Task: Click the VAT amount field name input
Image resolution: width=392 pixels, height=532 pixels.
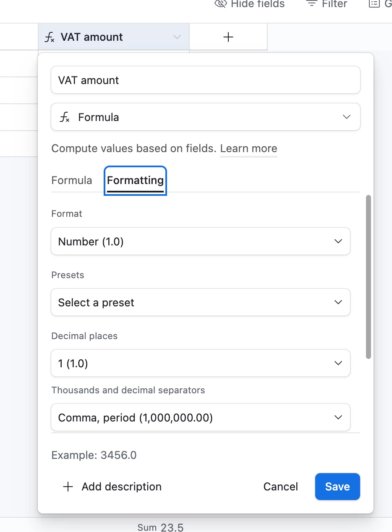Action: tap(206, 80)
